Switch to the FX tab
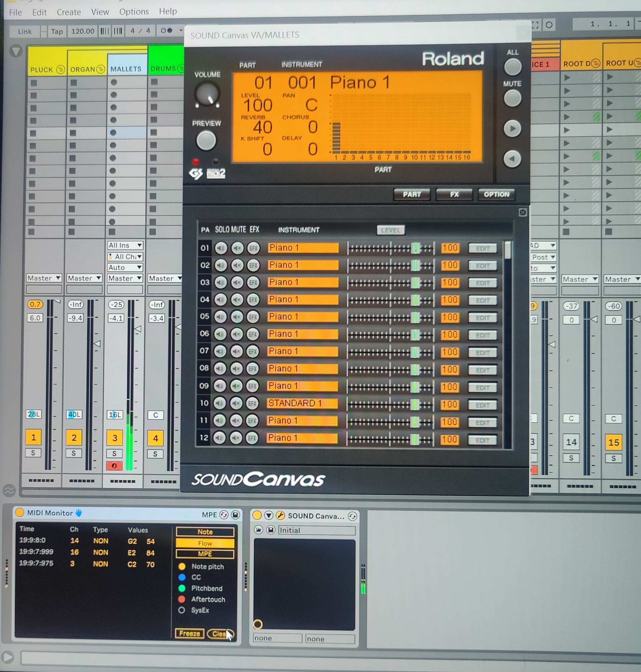 [x=454, y=194]
